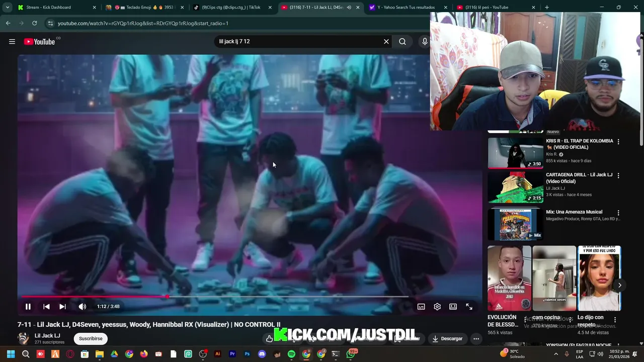Open the YouTube hamburger guide menu
The width and height of the screenshot is (644, 362).
tap(12, 42)
